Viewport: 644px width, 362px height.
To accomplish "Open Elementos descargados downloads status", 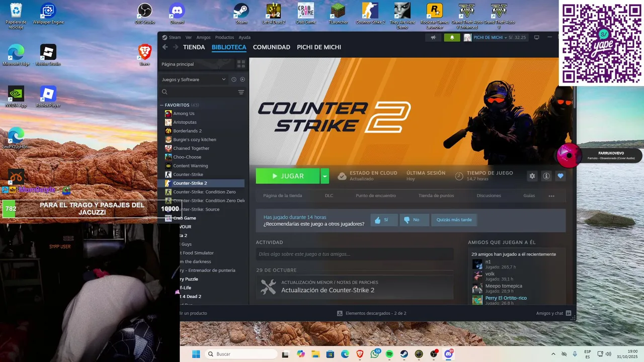I will coord(371,313).
